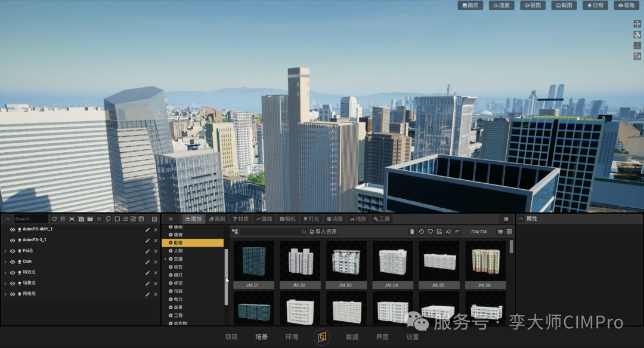This screenshot has width=644, height=348.
Task: Collapse the 属性 properties panel chevron
Action: coord(521,219)
